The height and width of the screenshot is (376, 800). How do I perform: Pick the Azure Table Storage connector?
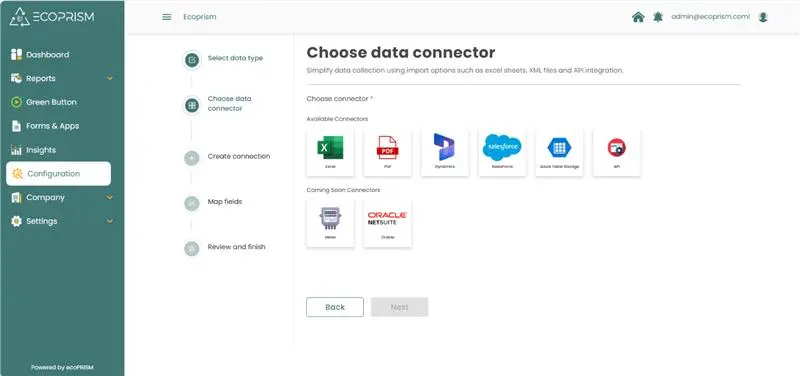[560, 153]
